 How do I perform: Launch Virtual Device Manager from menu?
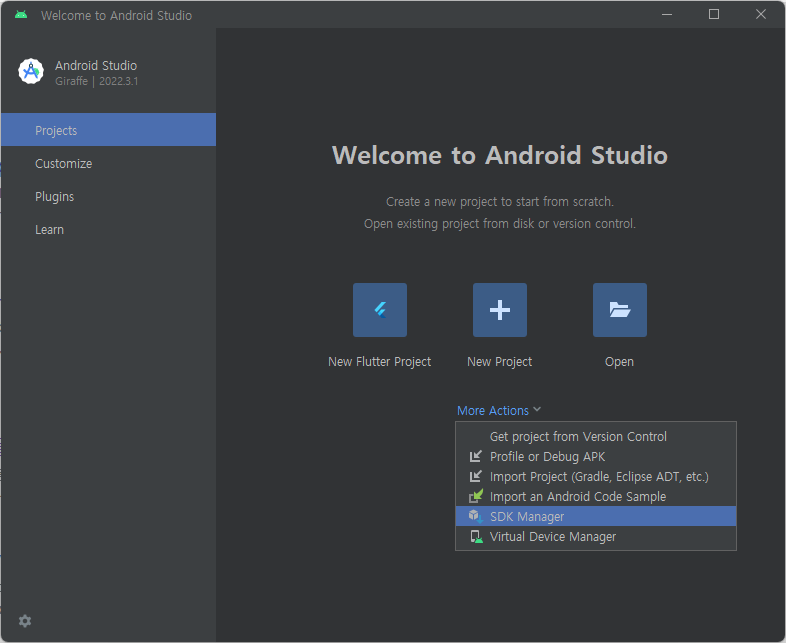tap(596, 537)
